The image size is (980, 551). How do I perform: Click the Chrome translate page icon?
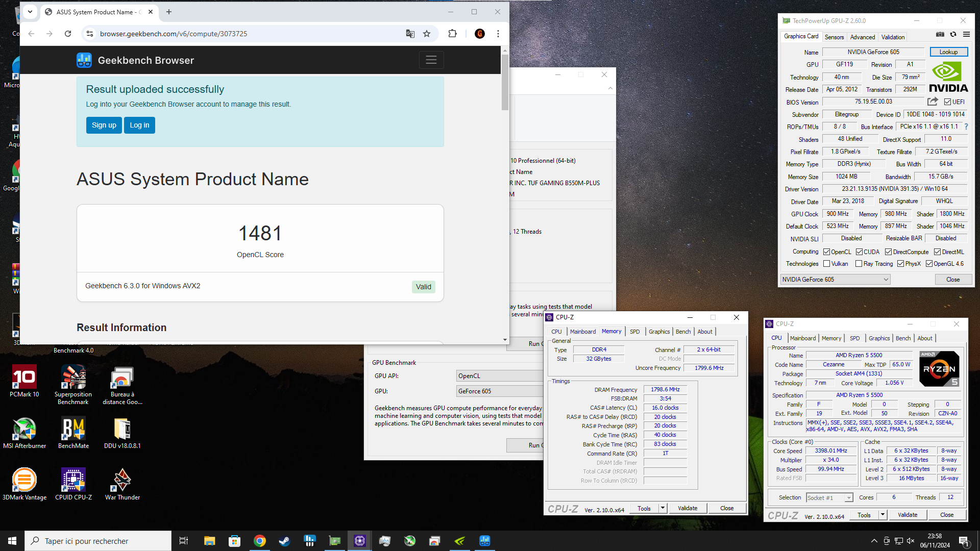[410, 34]
